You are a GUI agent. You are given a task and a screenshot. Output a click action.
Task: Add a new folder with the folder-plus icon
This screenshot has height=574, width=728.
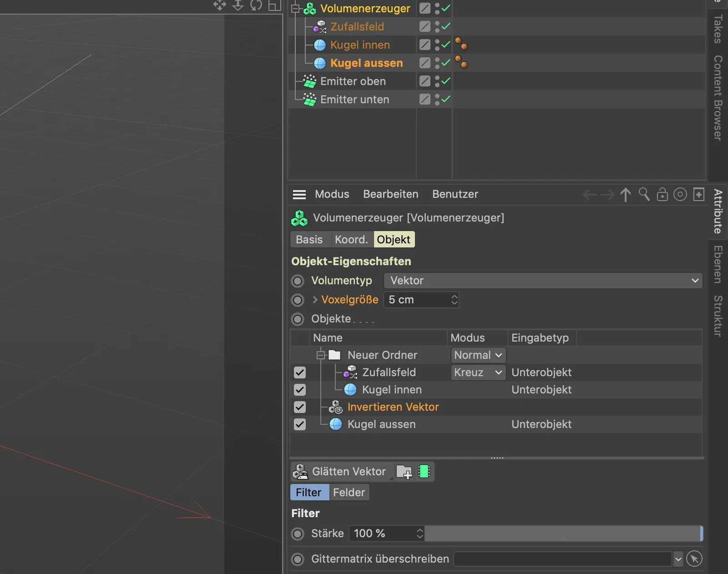coord(404,472)
